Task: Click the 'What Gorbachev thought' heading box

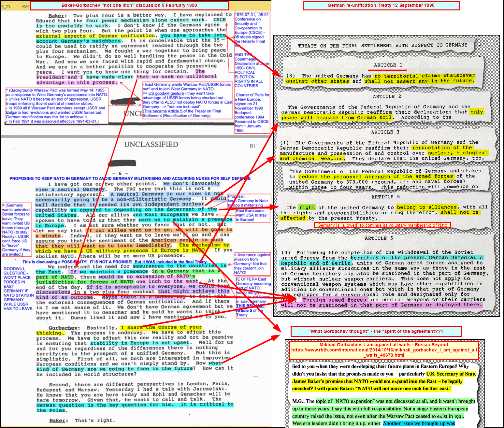Action: coord(376,332)
